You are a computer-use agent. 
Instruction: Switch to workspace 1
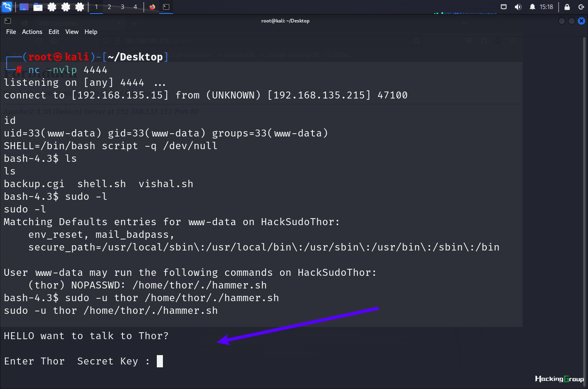point(96,7)
